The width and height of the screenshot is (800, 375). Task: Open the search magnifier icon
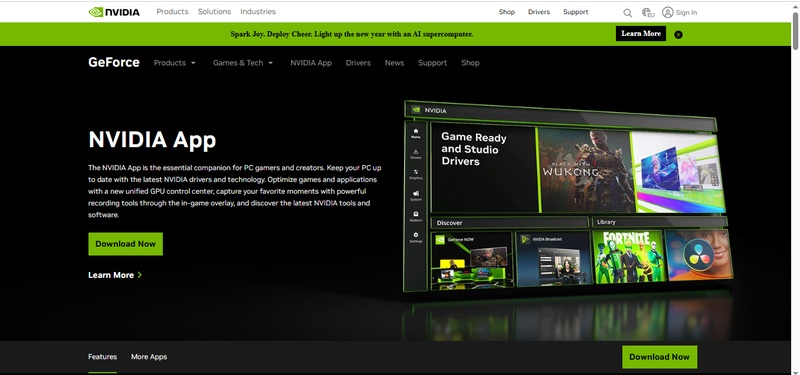click(628, 13)
